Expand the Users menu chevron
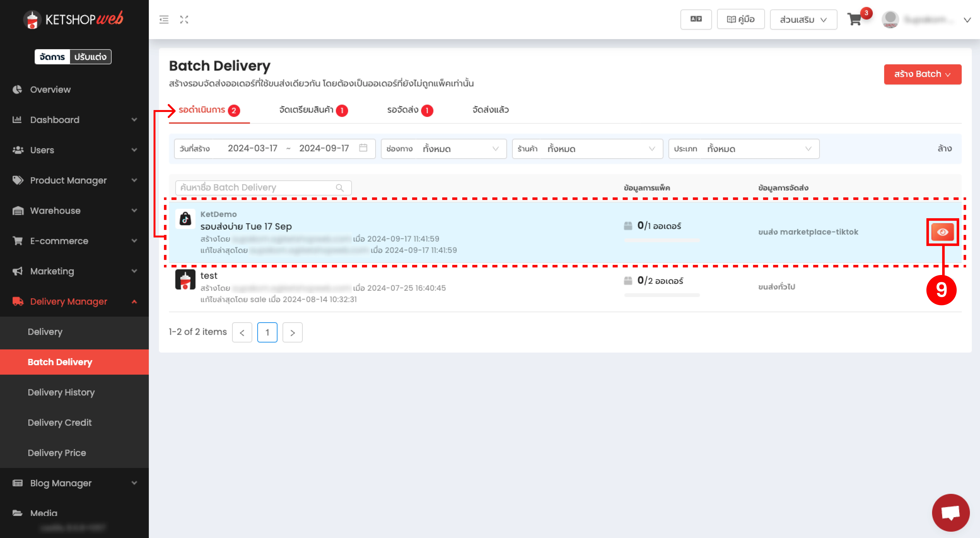This screenshot has height=538, width=980. point(134,150)
